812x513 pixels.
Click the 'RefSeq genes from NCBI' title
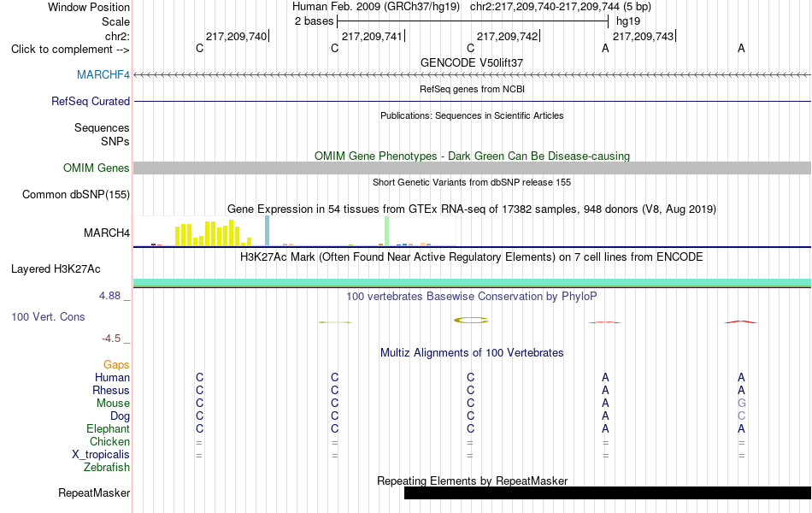(472, 89)
